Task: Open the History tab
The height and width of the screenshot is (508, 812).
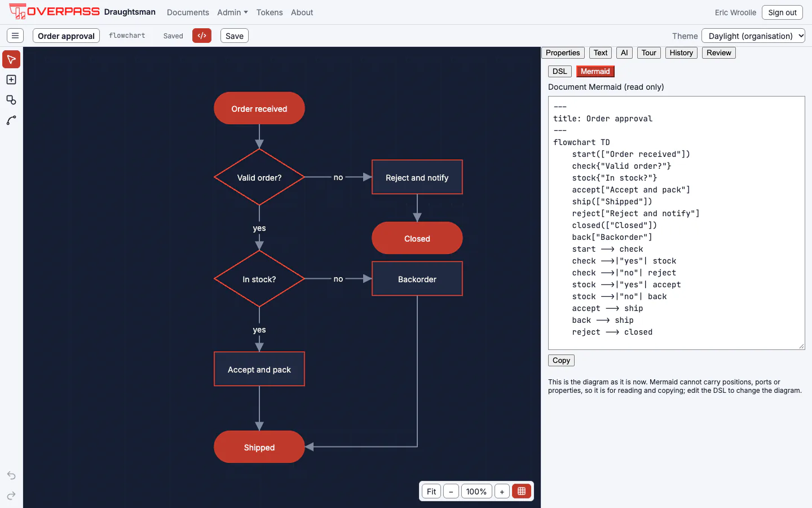Action: pos(681,52)
